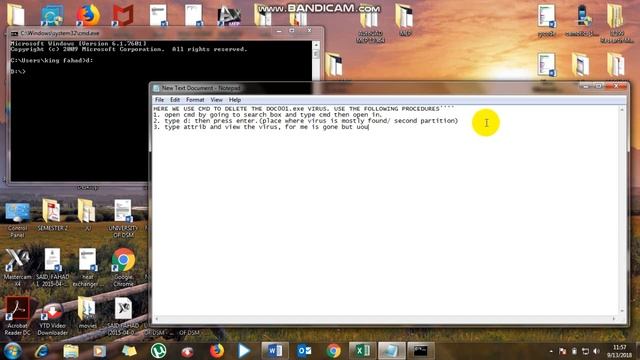Click volume speaker icon in system tray
The height and width of the screenshot is (360, 640).
pos(596,351)
